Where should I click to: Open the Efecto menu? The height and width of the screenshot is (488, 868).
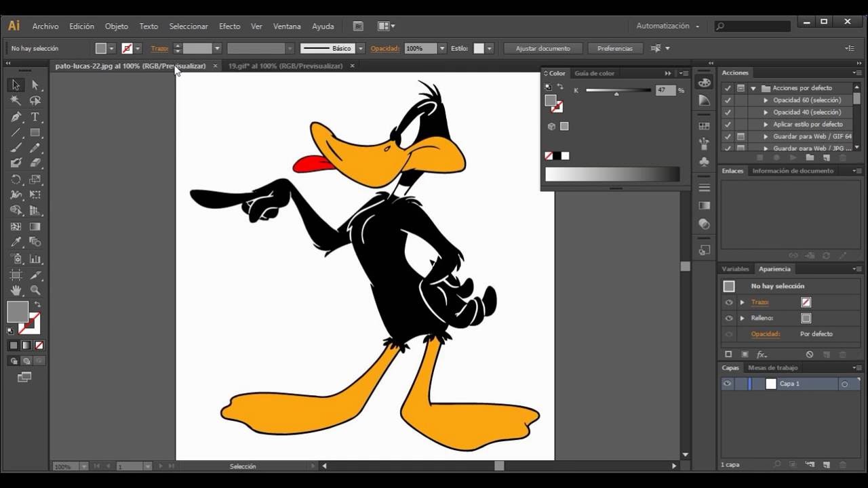point(229,26)
